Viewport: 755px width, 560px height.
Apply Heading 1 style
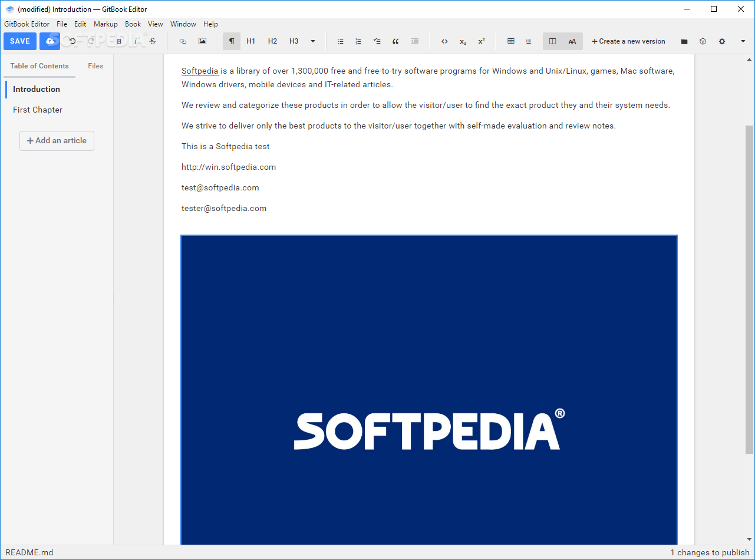click(x=251, y=41)
